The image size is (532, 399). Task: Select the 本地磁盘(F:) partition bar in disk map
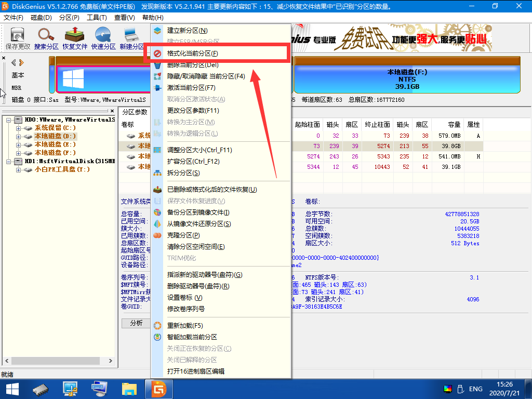[407, 79]
